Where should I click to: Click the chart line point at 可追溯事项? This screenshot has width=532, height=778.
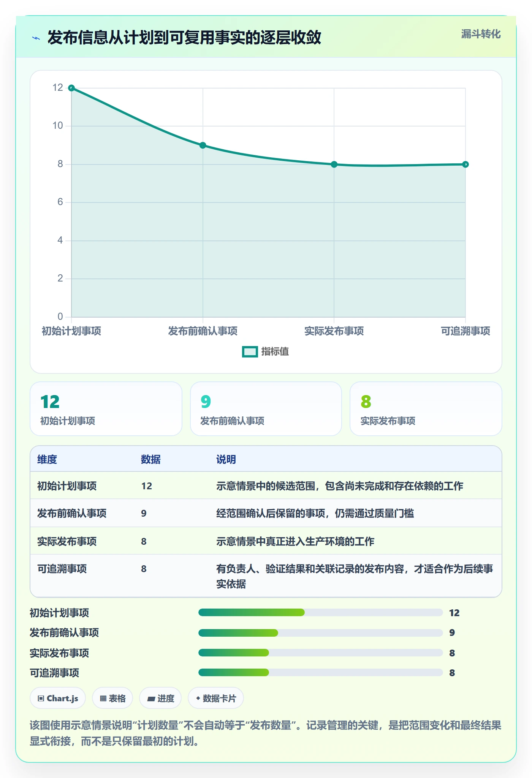(x=465, y=164)
